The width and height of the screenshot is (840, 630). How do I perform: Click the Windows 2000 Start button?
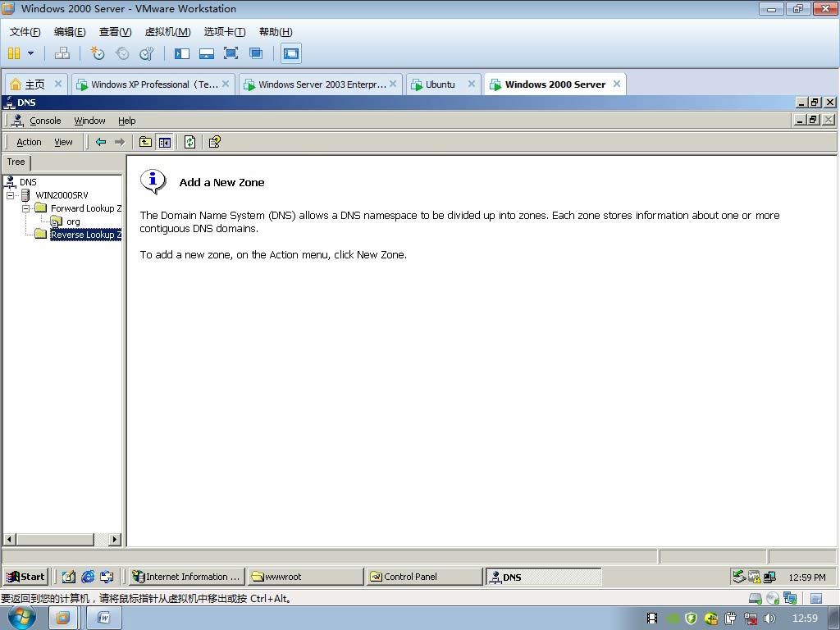(25, 577)
